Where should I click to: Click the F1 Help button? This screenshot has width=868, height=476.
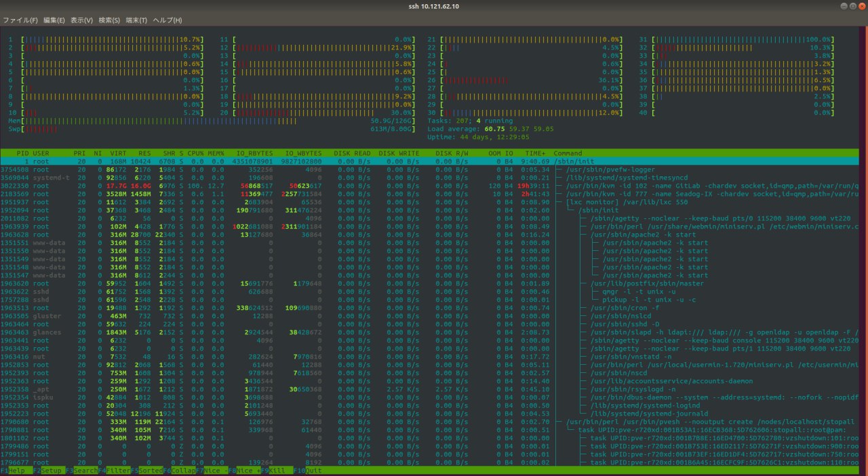[x=16, y=471]
